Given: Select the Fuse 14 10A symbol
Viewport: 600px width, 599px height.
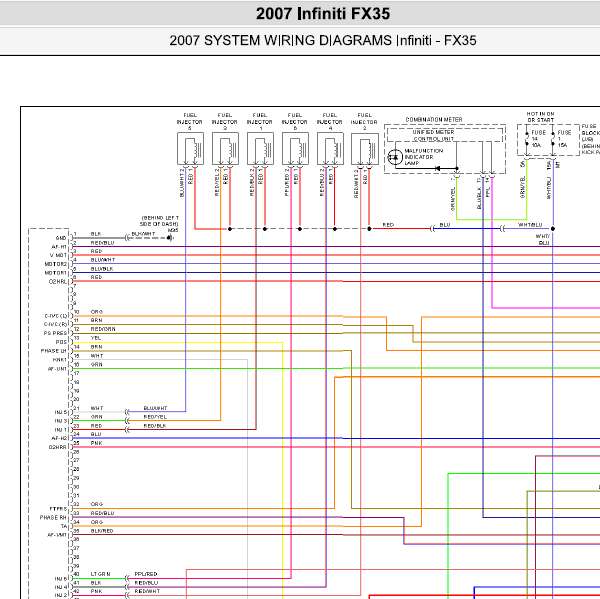Looking at the screenshot, I should [x=527, y=139].
